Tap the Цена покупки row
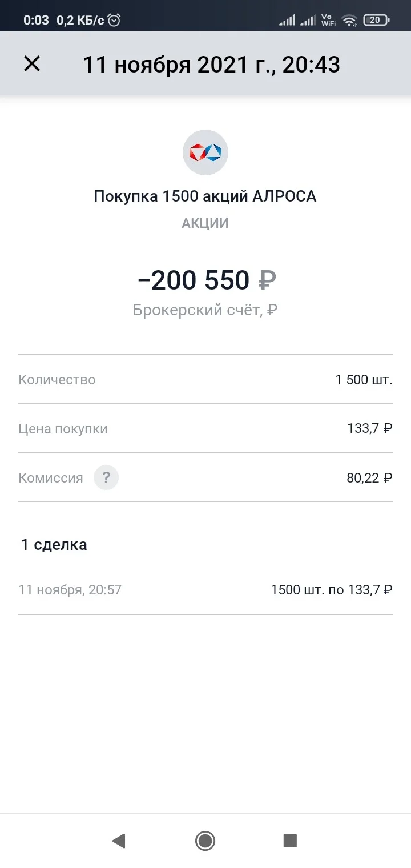 [205, 428]
